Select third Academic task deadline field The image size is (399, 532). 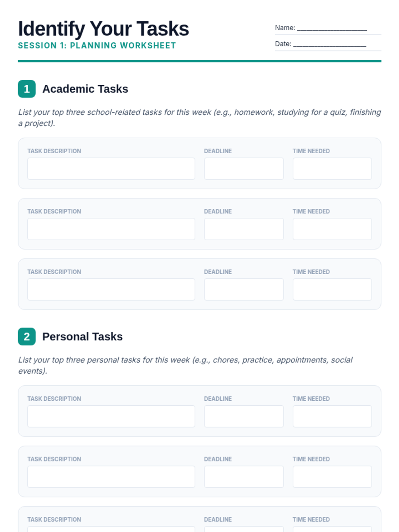click(244, 289)
